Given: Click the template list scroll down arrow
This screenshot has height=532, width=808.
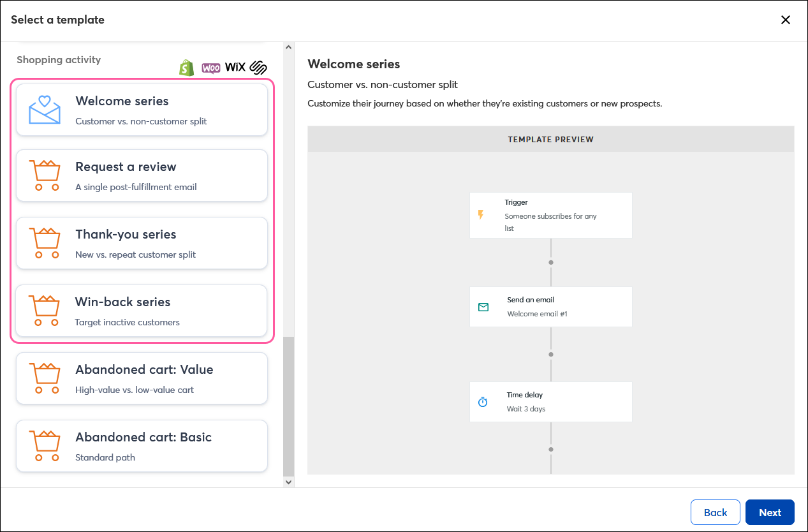Looking at the screenshot, I should click(x=288, y=482).
